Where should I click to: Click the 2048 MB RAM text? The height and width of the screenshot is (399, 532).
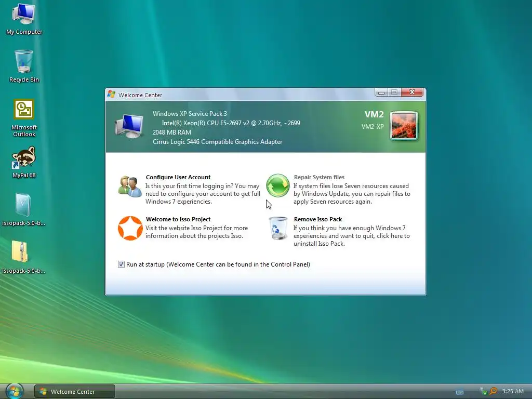pos(171,132)
